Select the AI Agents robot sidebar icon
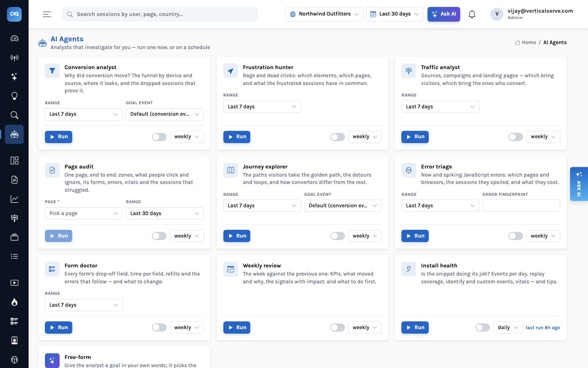This screenshot has width=588, height=368. (14, 134)
